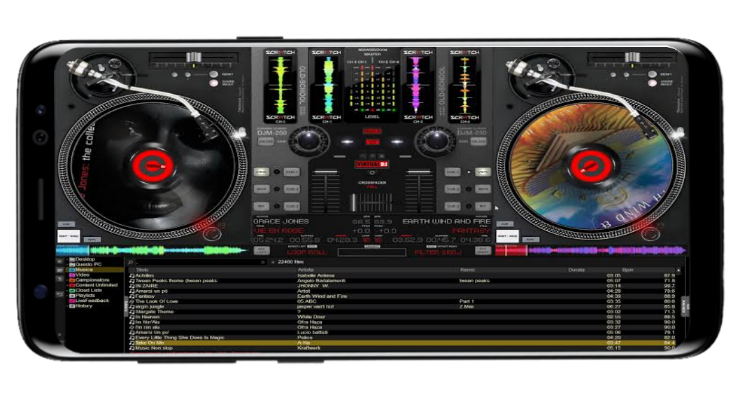Click the right deck pitch slider

(632, 58)
